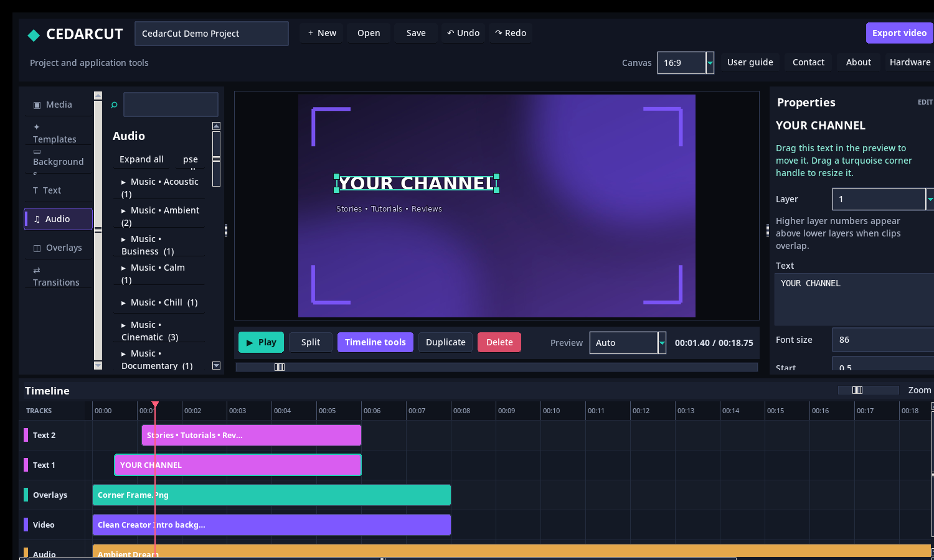Switch to the Text tab
Viewport: 934px width, 560px height.
pos(59,190)
